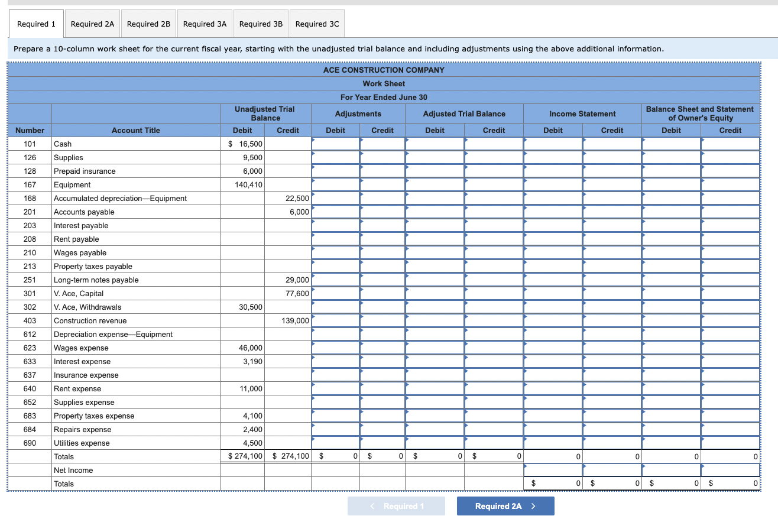Screen dimensions: 778x532
Task: Click unadjusted Equipment value 140,410
Action: tap(248, 184)
